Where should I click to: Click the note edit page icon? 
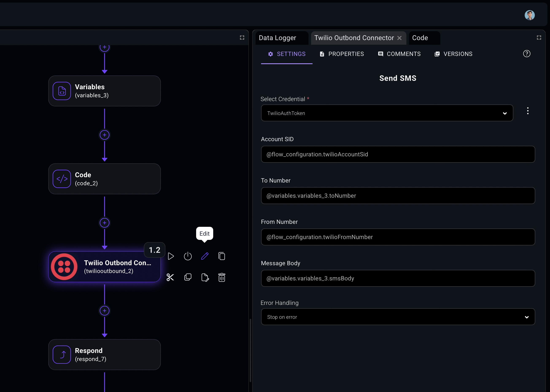tap(205, 277)
